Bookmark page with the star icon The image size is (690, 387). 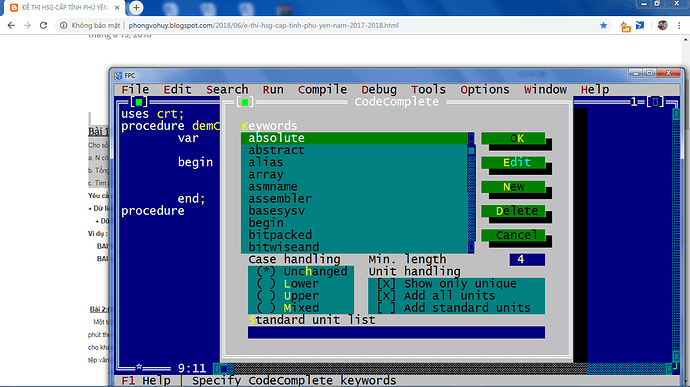603,26
